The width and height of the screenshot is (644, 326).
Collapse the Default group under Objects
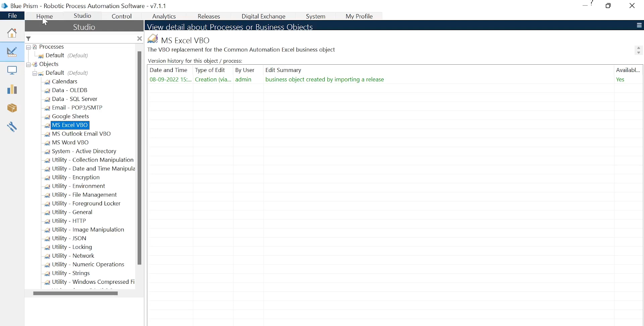[35, 73]
